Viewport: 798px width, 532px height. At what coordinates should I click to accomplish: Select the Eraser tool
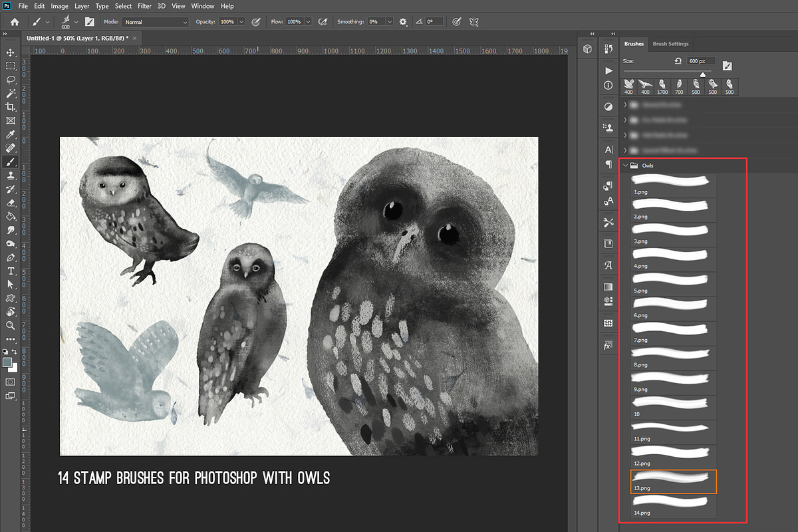(11, 202)
